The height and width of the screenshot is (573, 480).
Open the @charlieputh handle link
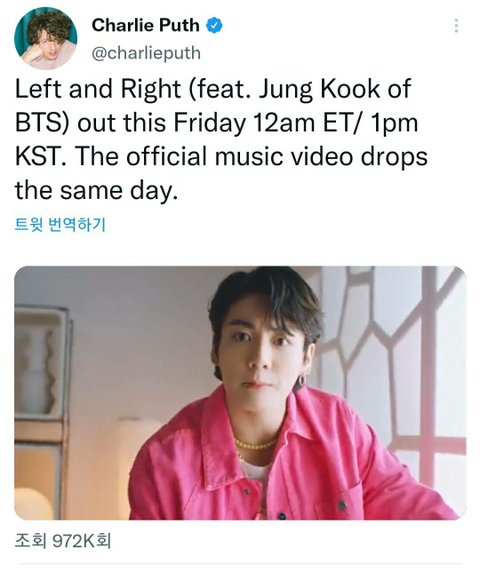(146, 53)
